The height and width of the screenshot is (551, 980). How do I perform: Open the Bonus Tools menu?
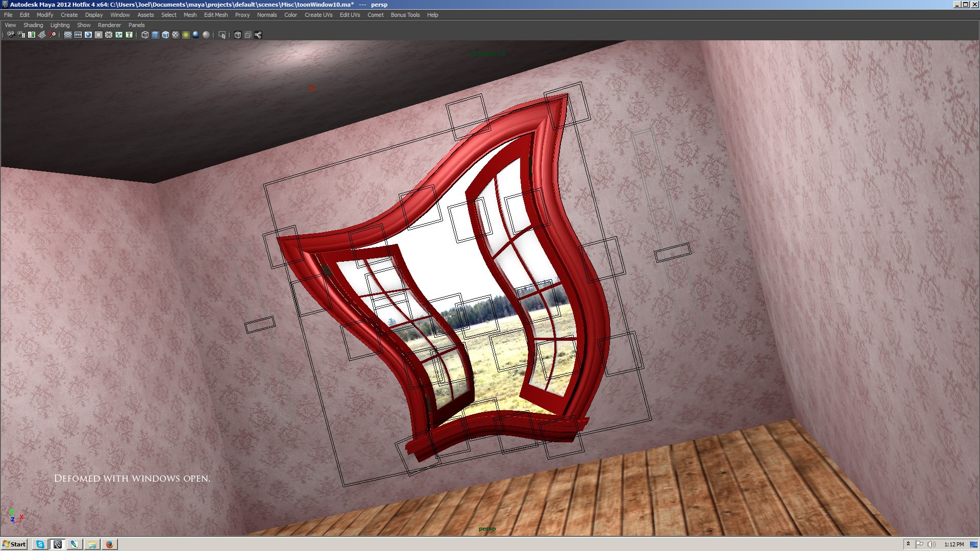405,15
